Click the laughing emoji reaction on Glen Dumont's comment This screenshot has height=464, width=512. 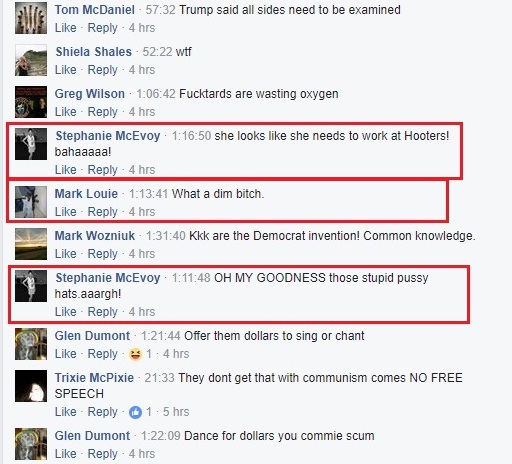tap(135, 354)
